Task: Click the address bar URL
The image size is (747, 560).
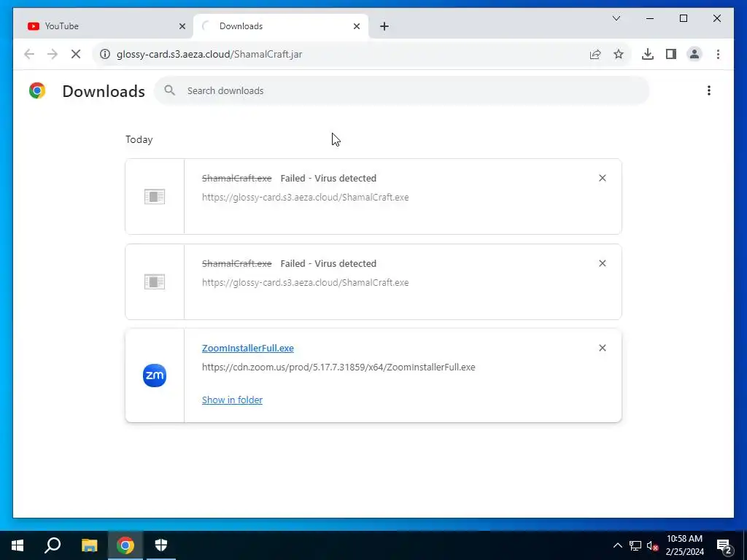Action: [209, 54]
